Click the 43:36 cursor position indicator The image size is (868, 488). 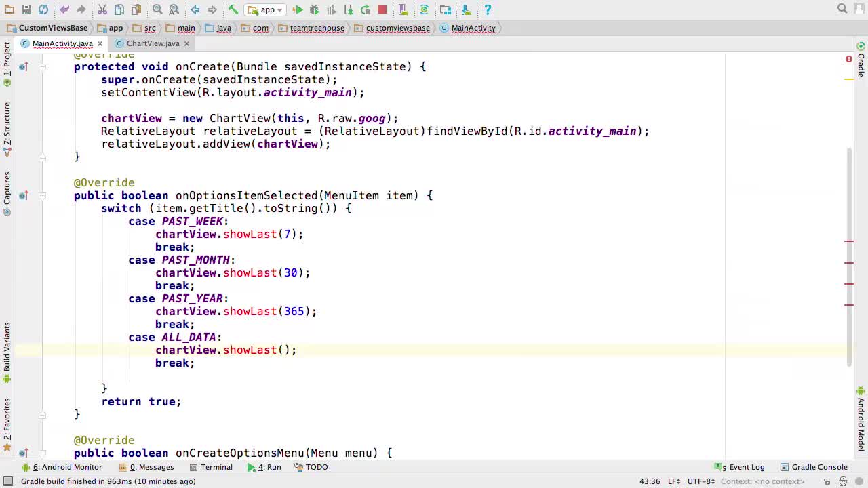(650, 481)
